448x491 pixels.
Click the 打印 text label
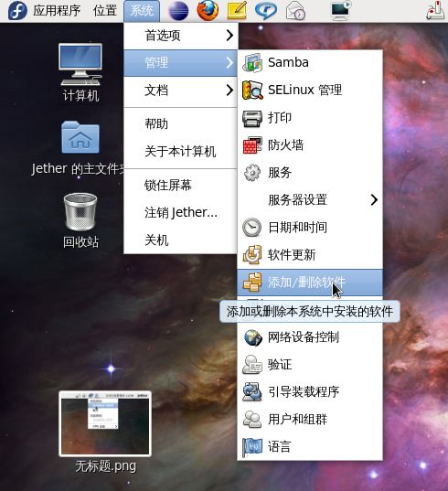280,118
